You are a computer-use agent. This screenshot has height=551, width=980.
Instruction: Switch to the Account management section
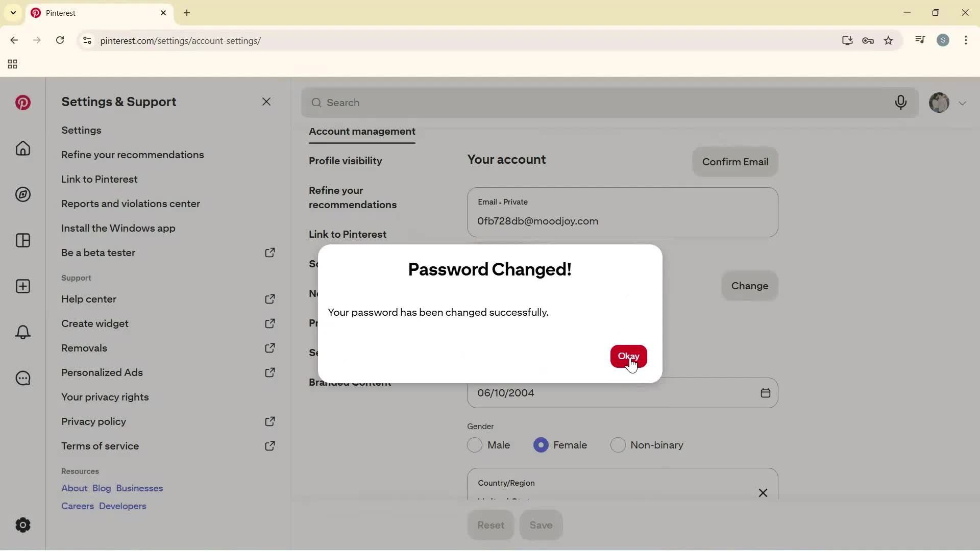362,132
